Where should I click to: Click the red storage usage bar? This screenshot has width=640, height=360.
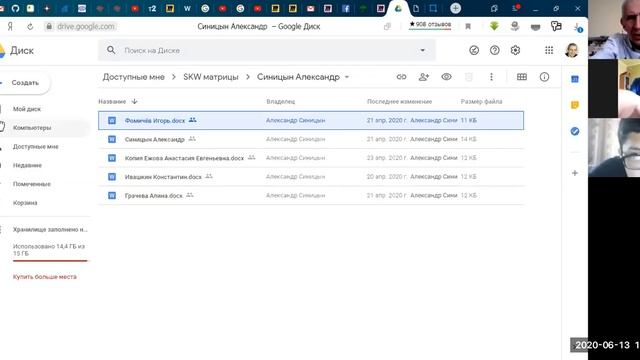click(x=50, y=261)
